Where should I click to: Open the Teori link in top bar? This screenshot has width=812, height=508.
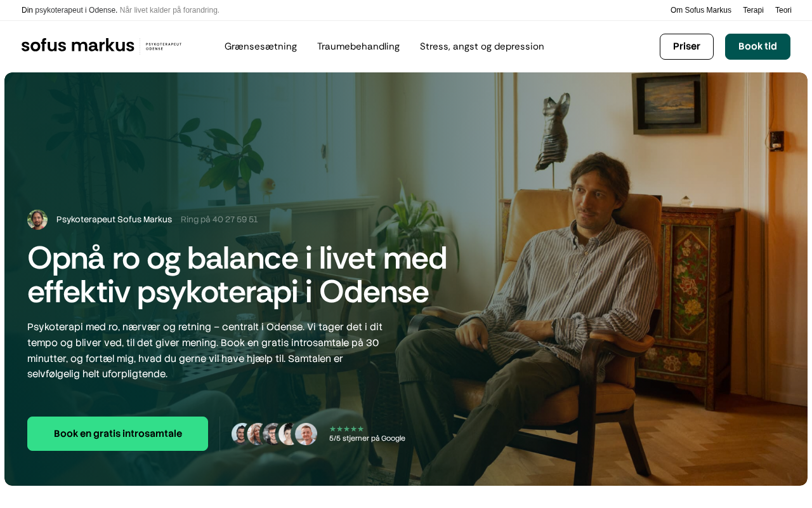tap(783, 10)
